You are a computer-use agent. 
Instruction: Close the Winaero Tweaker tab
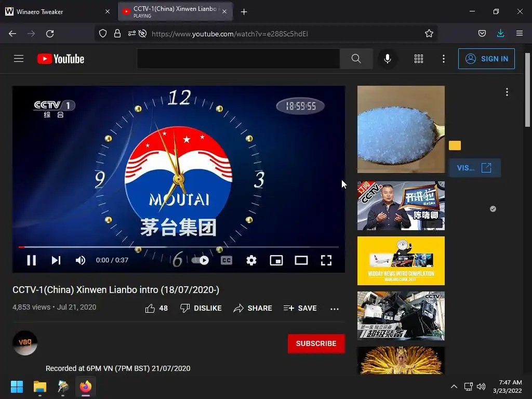click(108, 11)
